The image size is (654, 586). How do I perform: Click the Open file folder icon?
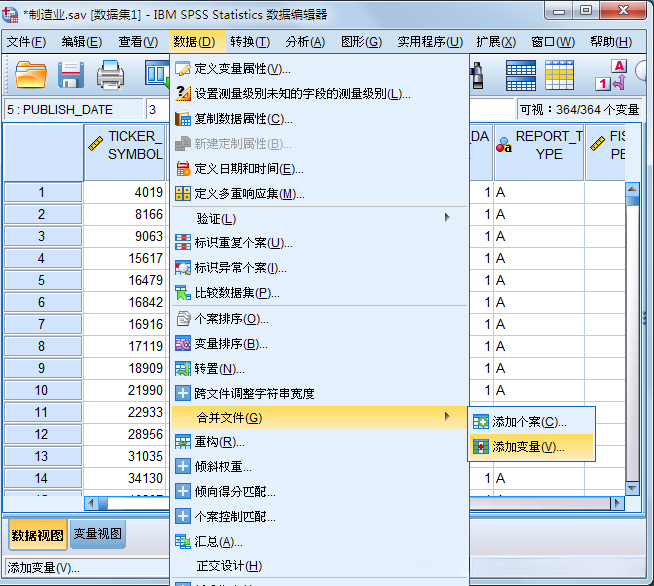(x=30, y=75)
